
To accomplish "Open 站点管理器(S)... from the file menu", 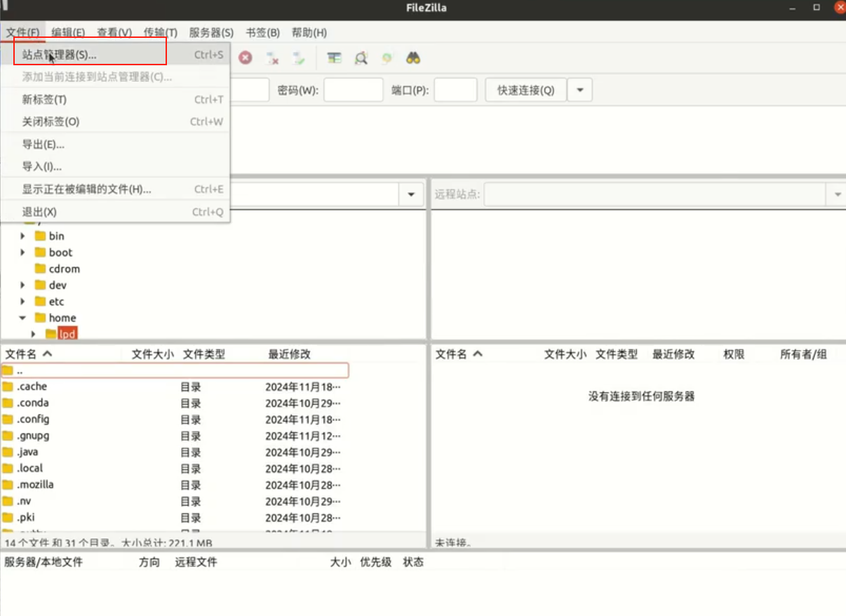I will [115, 55].
